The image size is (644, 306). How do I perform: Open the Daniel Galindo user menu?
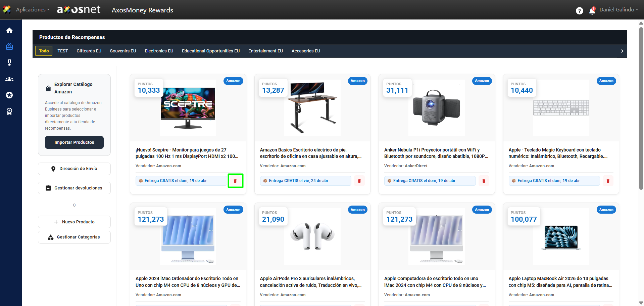pos(618,10)
